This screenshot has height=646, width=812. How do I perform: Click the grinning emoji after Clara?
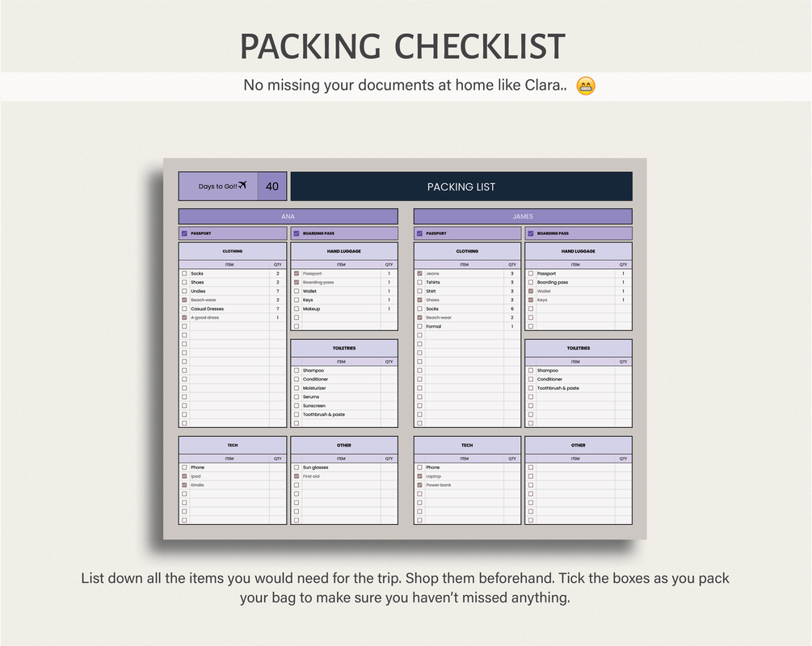point(586,86)
